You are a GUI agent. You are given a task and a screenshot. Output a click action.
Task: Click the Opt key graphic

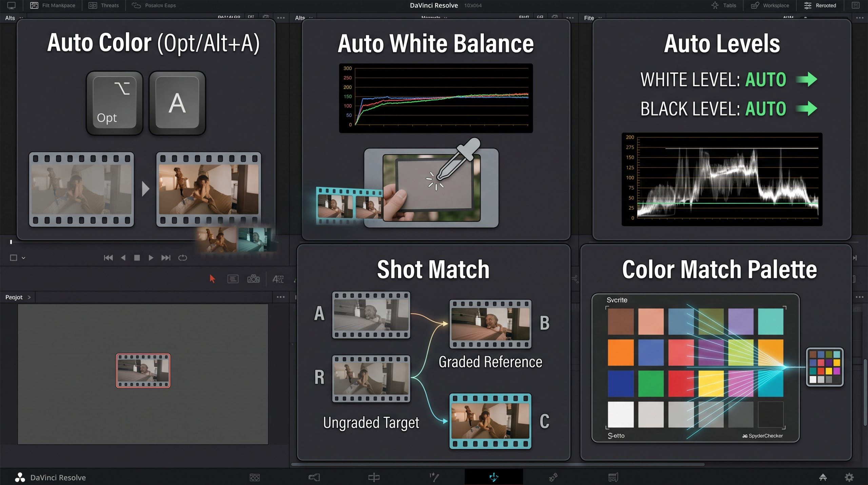tap(115, 103)
